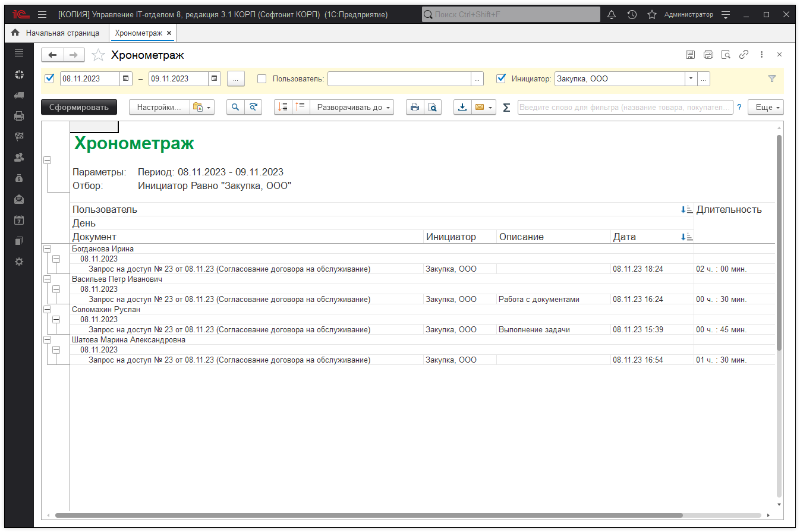Viewport: 800px width, 532px height.
Task: Open print preview from report toolbar
Action: [433, 108]
